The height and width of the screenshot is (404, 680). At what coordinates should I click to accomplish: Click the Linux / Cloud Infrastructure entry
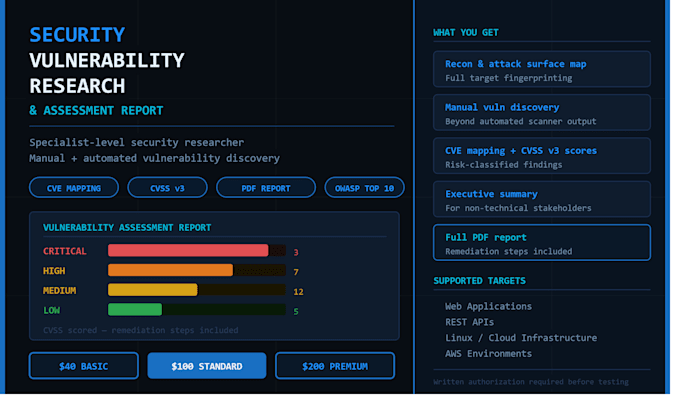521,338
